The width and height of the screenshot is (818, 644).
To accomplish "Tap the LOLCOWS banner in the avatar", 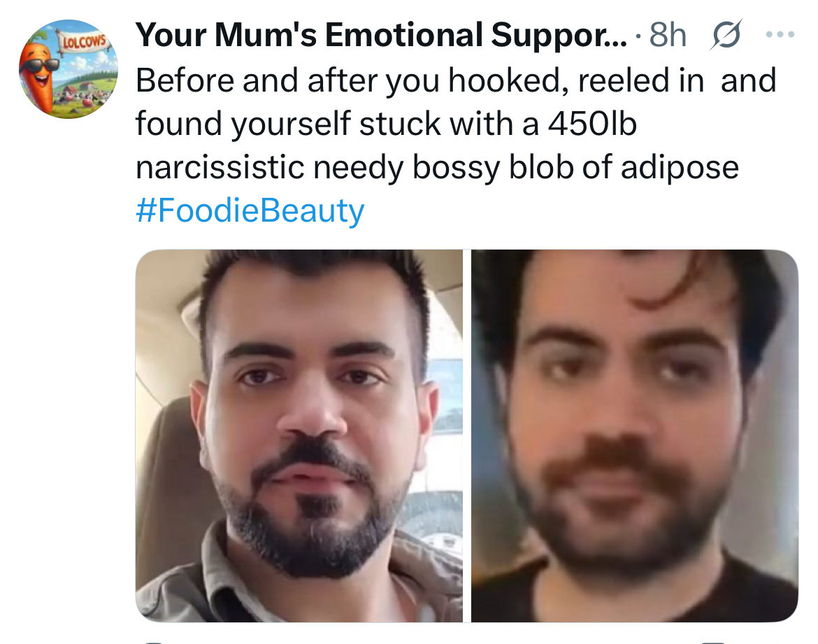I will click(x=83, y=41).
